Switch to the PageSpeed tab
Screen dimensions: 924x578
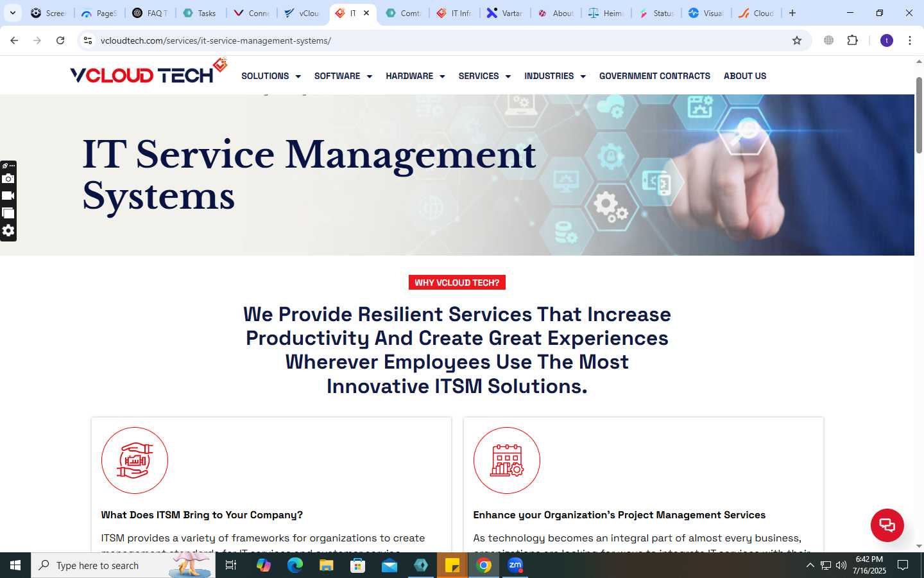click(x=99, y=13)
